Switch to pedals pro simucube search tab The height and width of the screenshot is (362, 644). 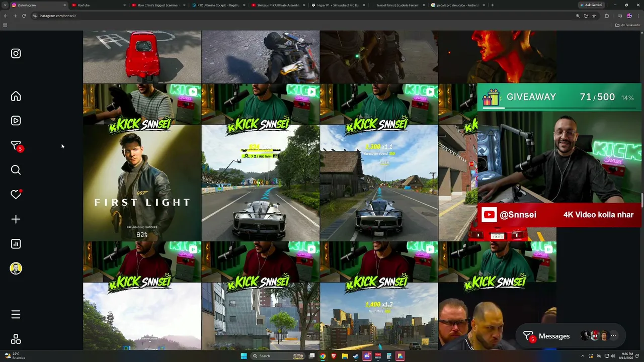(457, 5)
